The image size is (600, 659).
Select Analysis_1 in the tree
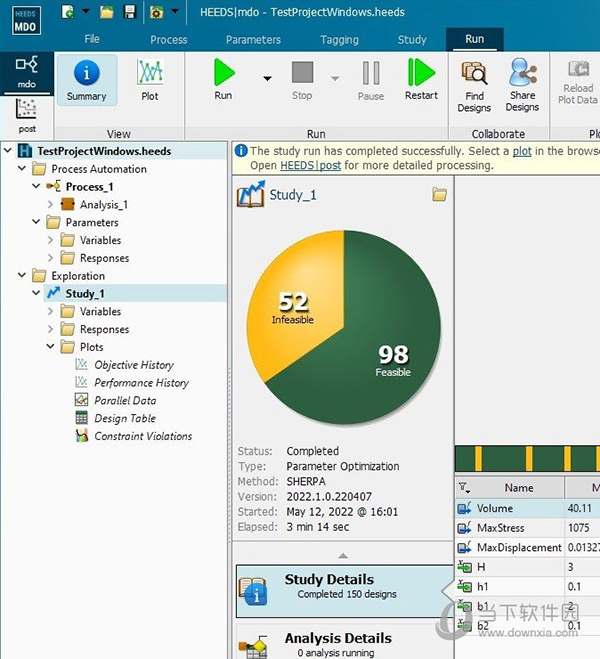(x=104, y=205)
